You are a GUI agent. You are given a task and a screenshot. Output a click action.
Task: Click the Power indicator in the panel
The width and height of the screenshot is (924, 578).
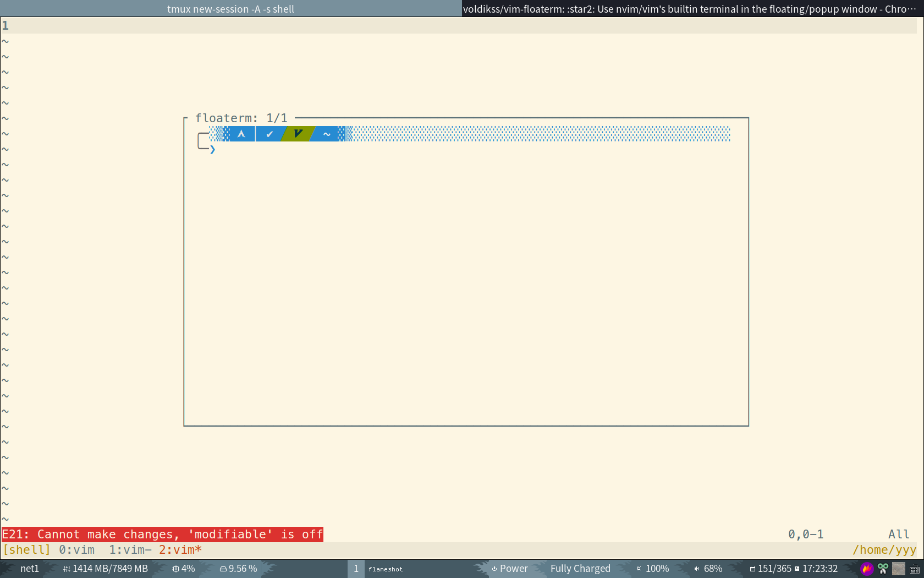509,569
